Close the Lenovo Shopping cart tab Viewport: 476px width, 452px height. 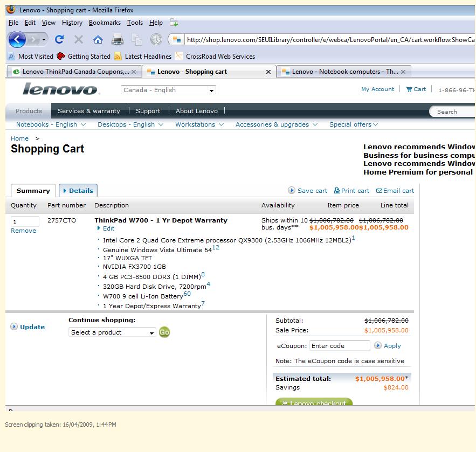tap(268, 72)
